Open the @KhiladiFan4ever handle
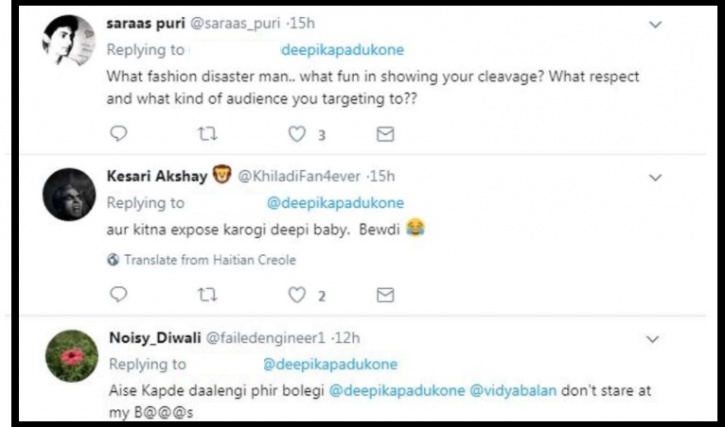Image resolution: width=725 pixels, height=427 pixels. click(299, 176)
